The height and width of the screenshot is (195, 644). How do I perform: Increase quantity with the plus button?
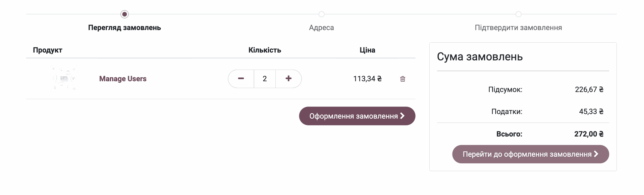pos(288,79)
